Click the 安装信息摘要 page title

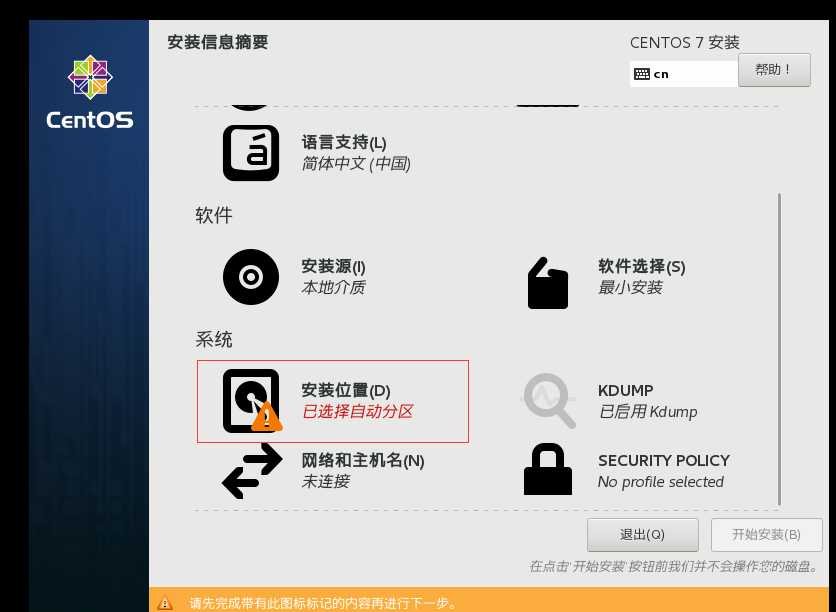tap(218, 42)
